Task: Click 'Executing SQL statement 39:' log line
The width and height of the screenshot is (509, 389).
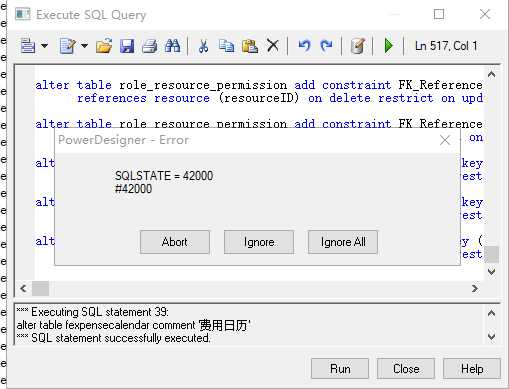Action: (x=93, y=312)
